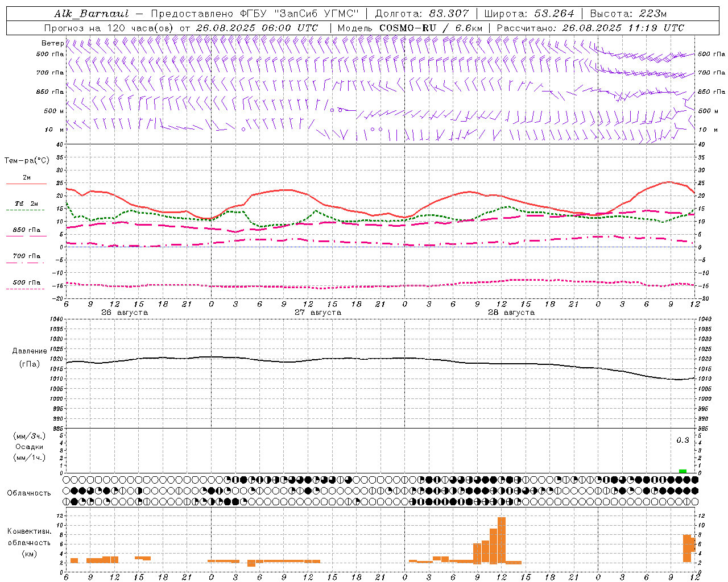Click the '0.3' precipitation amount value

point(682,440)
